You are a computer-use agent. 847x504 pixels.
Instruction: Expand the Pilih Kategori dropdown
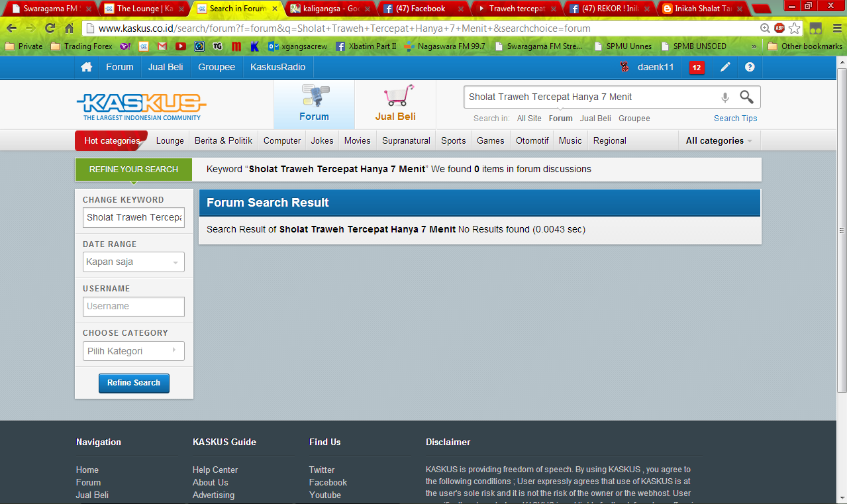click(134, 351)
